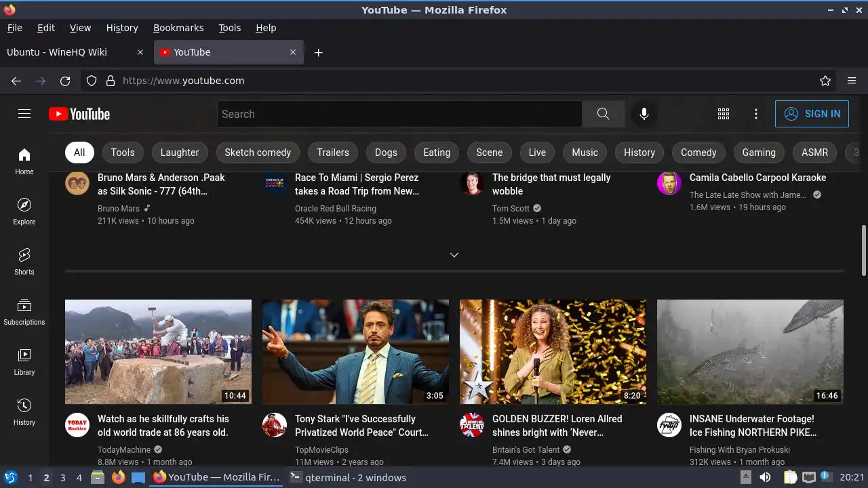Close the YouTube browser tab

pos(293,52)
